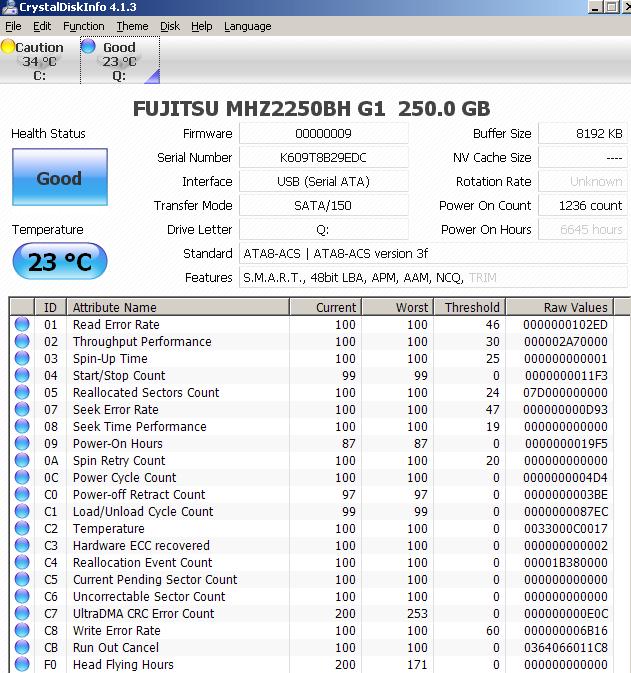Click the Buffer Size 8192 KB field

pyautogui.click(x=583, y=133)
